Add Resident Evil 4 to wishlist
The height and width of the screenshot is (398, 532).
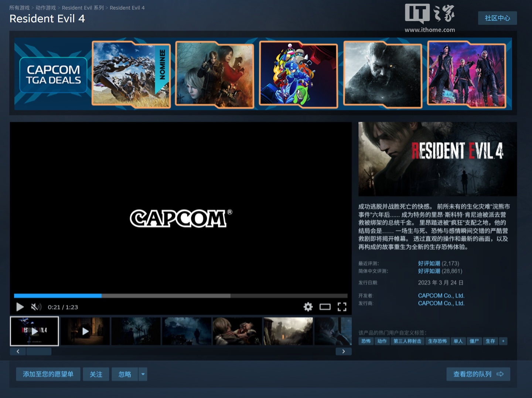[x=48, y=374]
